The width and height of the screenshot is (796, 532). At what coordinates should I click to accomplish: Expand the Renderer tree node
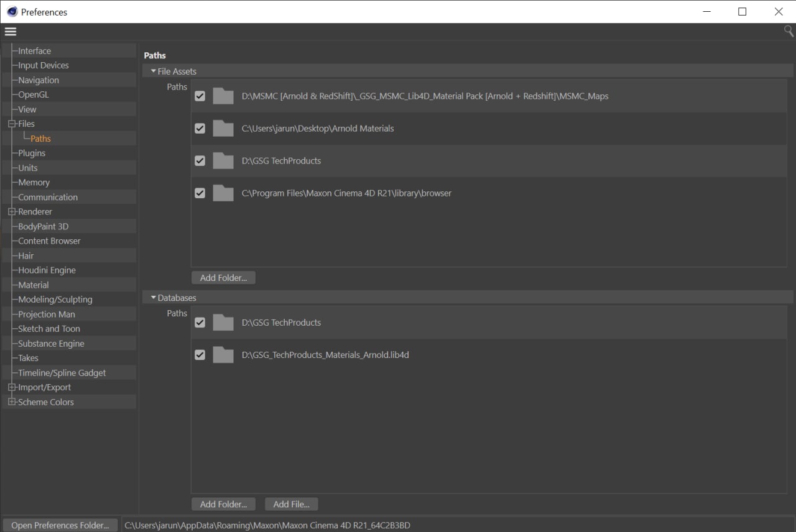11,211
